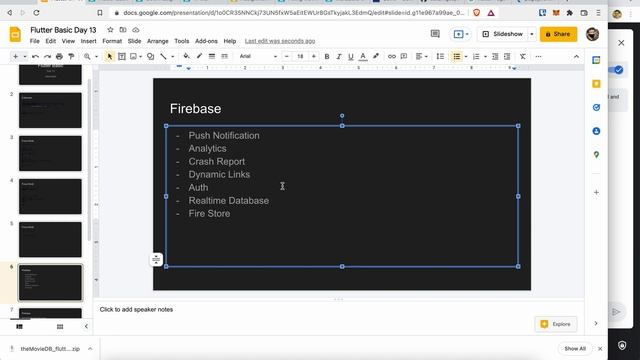This screenshot has height=360, width=640.
Task: Expand the side panel chevron
Action: tap(596, 323)
